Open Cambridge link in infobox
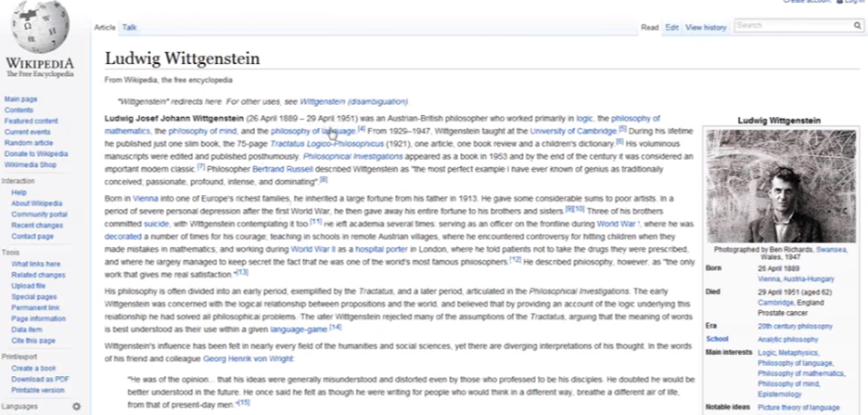 point(775,303)
